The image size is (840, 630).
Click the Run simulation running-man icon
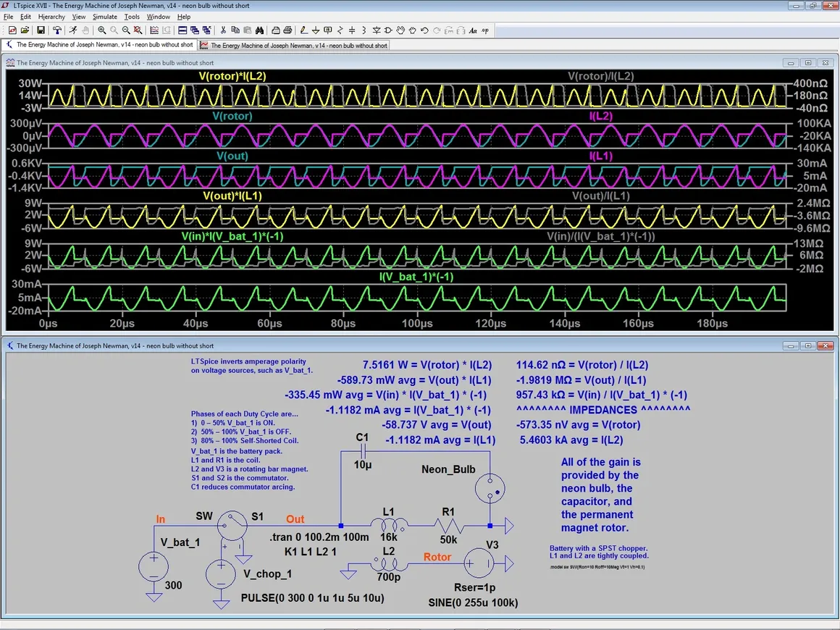(72, 30)
